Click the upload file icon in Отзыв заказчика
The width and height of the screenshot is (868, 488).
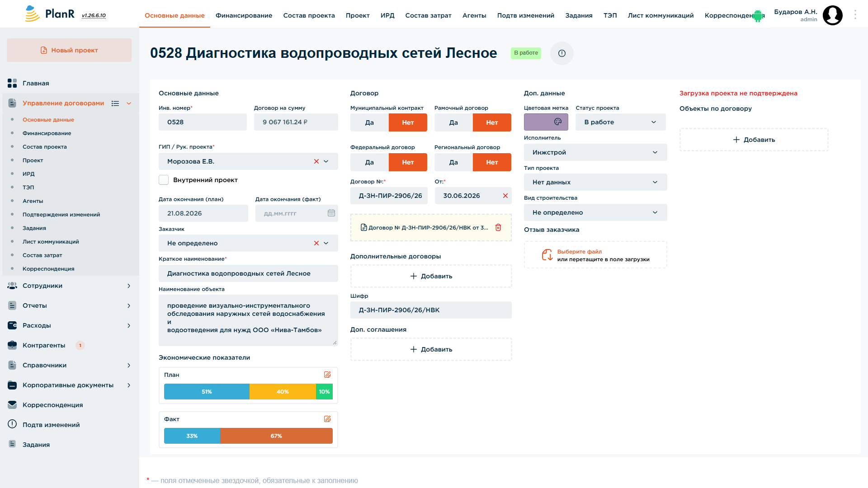[x=547, y=255]
